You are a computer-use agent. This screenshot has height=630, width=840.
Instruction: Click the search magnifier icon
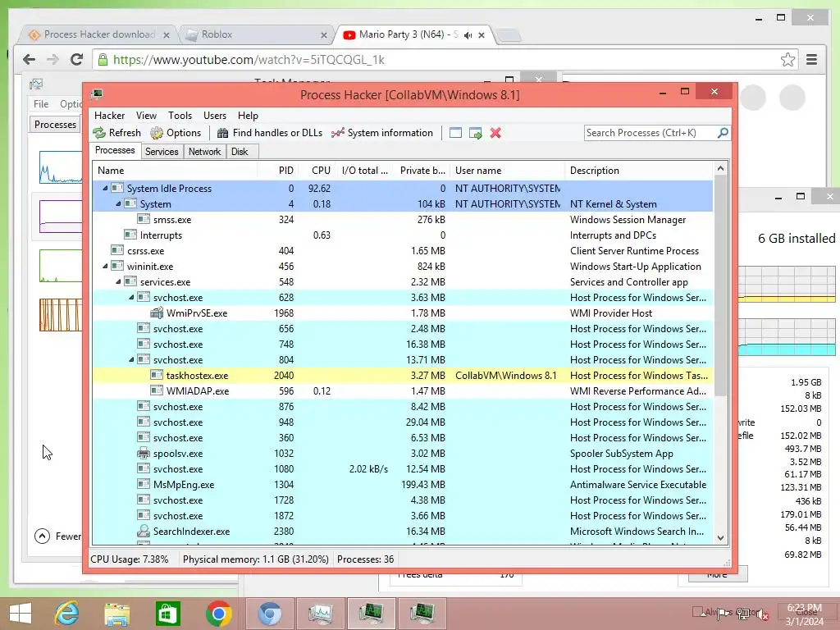[723, 132]
